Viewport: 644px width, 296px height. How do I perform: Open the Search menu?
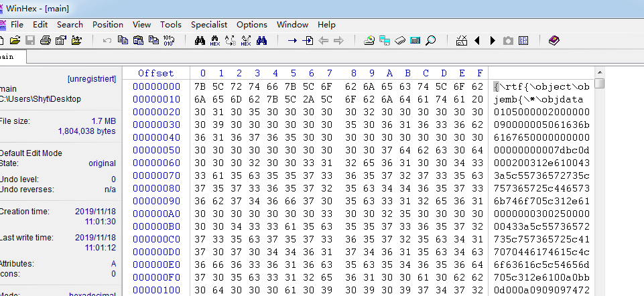pos(70,25)
